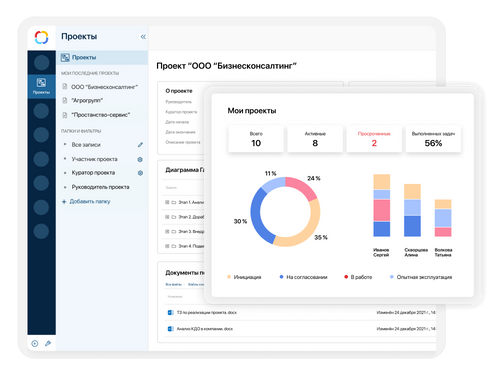Click the Выполненных задач 56% card
Image resolution: width=500 pixels, height=368 pixels.
point(433,139)
